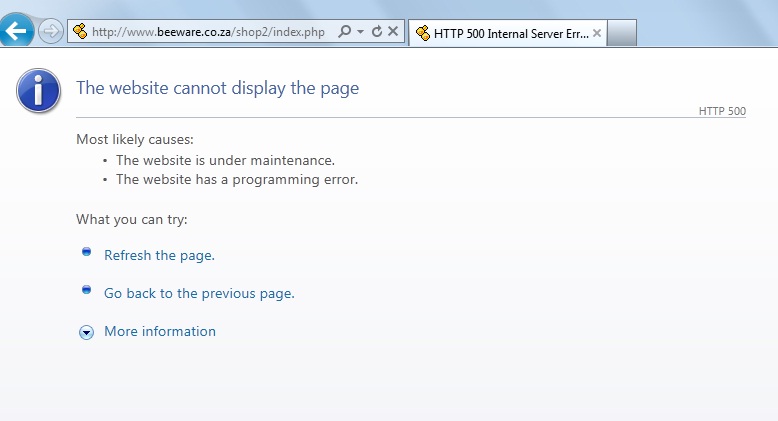The image size is (778, 421).
Task: Go back with the blue Back arrow
Action: point(16,31)
